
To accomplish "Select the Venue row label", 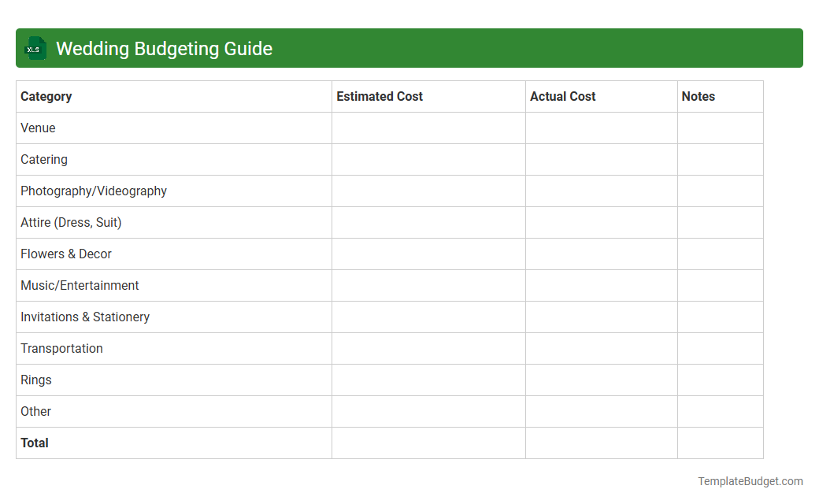I will pos(38,128).
